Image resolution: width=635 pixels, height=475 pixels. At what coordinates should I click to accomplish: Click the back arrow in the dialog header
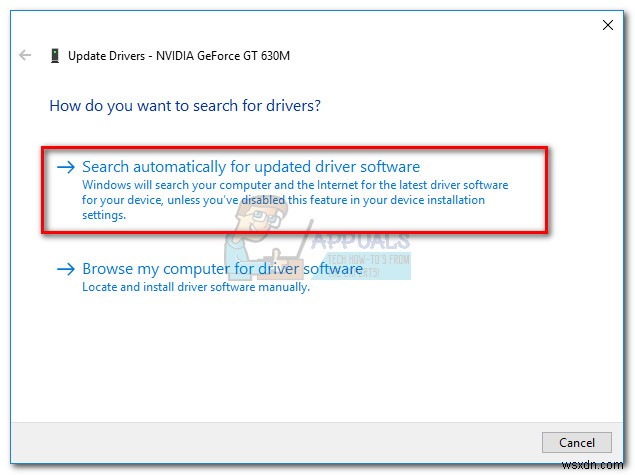pyautogui.click(x=25, y=55)
